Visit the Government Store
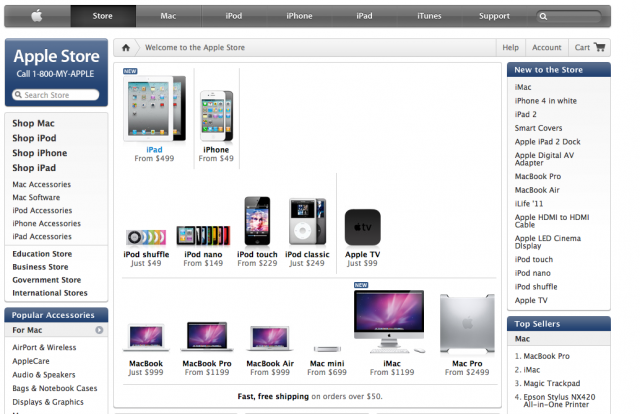Viewport: 640px width, 414px height. coord(47,280)
